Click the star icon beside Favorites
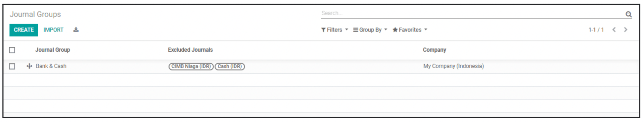Image resolution: width=644 pixels, height=122 pixels. tap(395, 30)
